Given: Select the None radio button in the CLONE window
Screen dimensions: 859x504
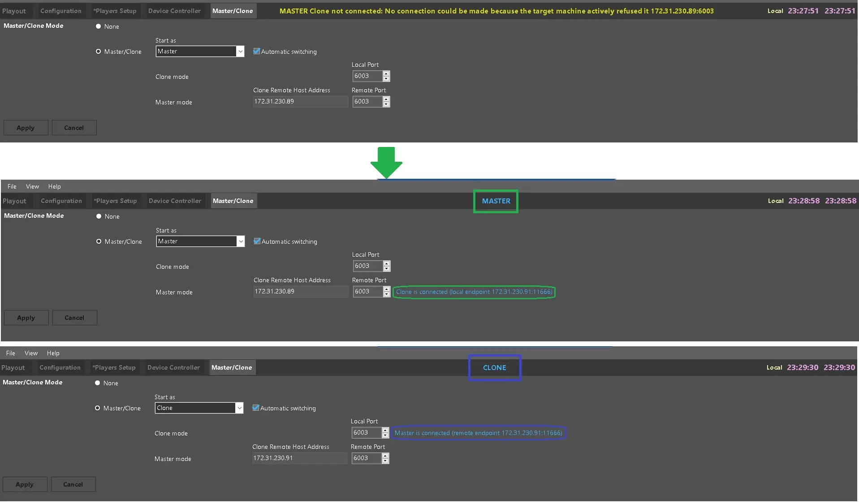Looking at the screenshot, I should click(x=98, y=383).
